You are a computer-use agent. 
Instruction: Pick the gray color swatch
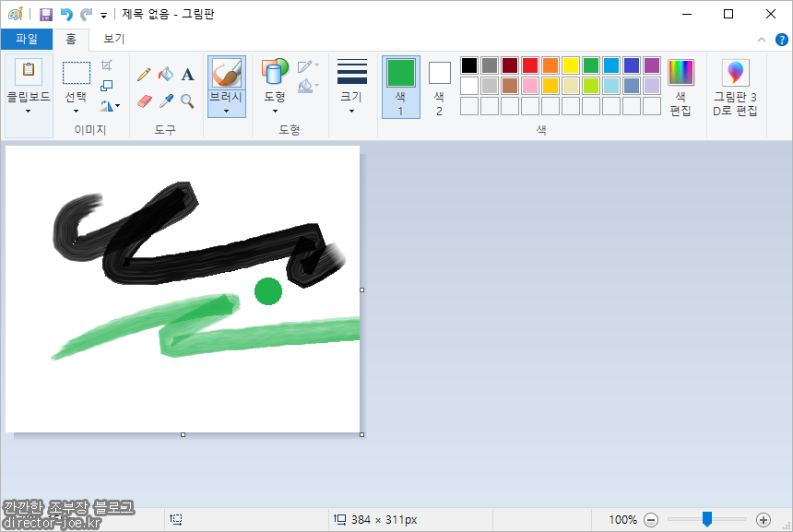pos(490,65)
